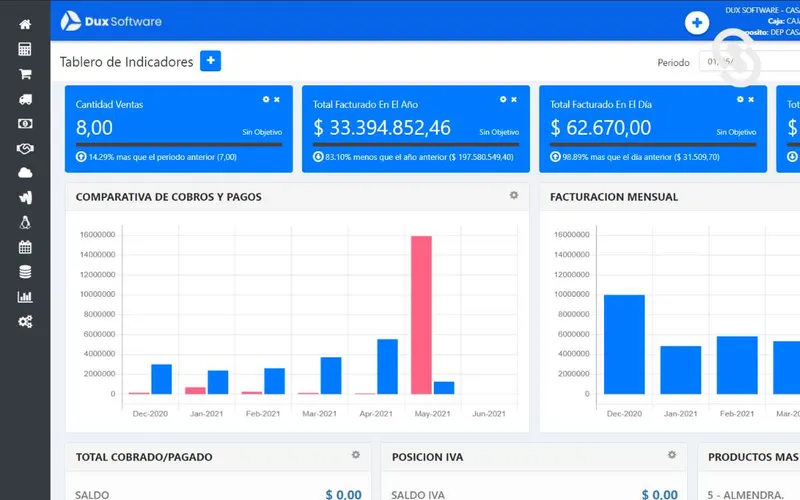
Task: Click the blue Apr-2021 bar in Cobros y Pagos
Action: [388, 366]
